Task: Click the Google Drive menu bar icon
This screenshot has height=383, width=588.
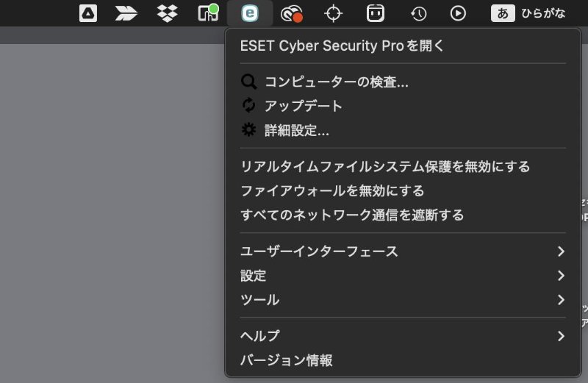Action: [88, 13]
